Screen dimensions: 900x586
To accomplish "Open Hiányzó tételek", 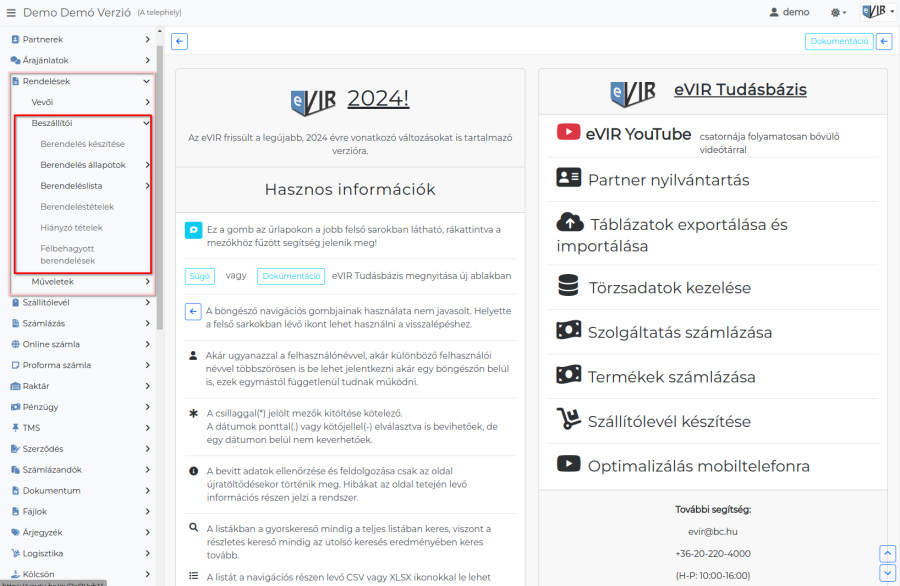I will pyautogui.click(x=71, y=228).
